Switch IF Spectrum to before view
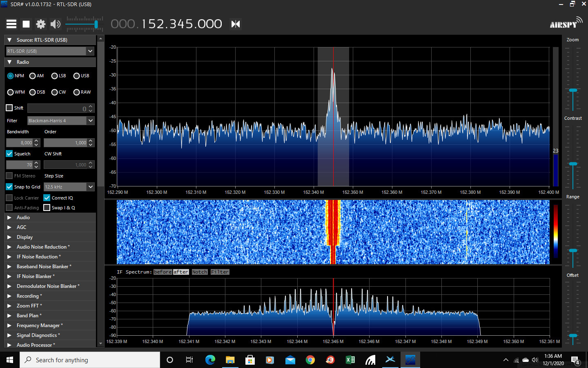The image size is (588, 368). [x=163, y=272]
